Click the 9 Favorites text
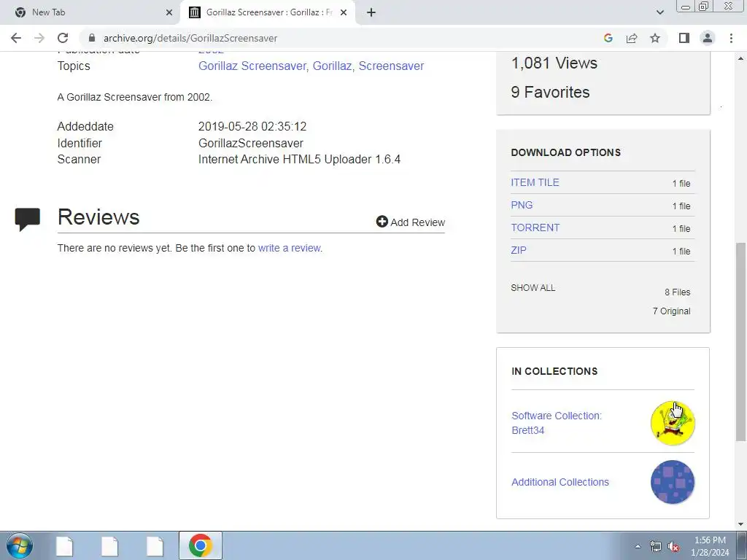The image size is (747, 560). (550, 92)
